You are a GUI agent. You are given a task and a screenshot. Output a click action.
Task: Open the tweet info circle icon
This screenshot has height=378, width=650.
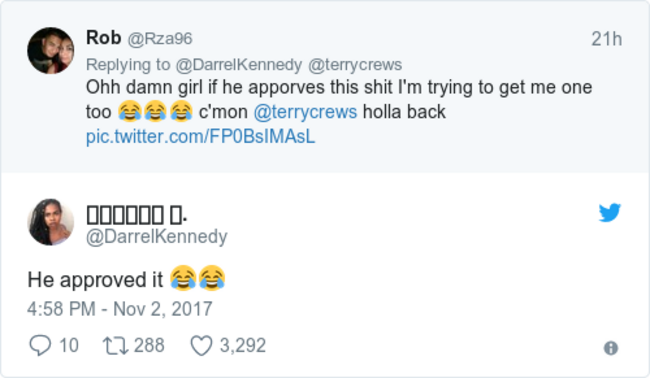611,348
